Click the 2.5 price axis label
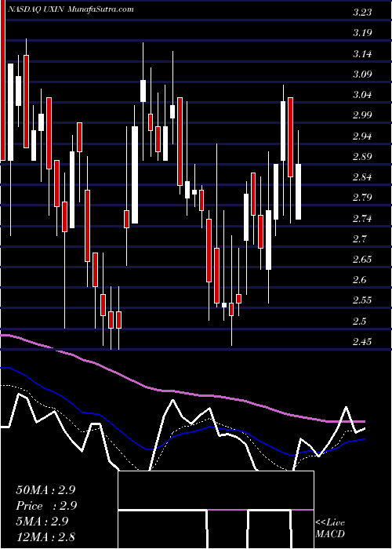This screenshot has height=549, width=392. pos(360,321)
